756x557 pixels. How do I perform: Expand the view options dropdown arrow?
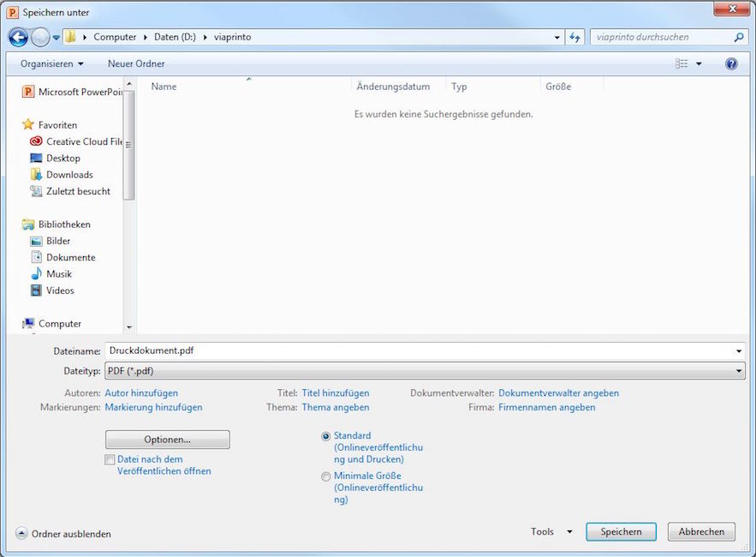(x=699, y=63)
